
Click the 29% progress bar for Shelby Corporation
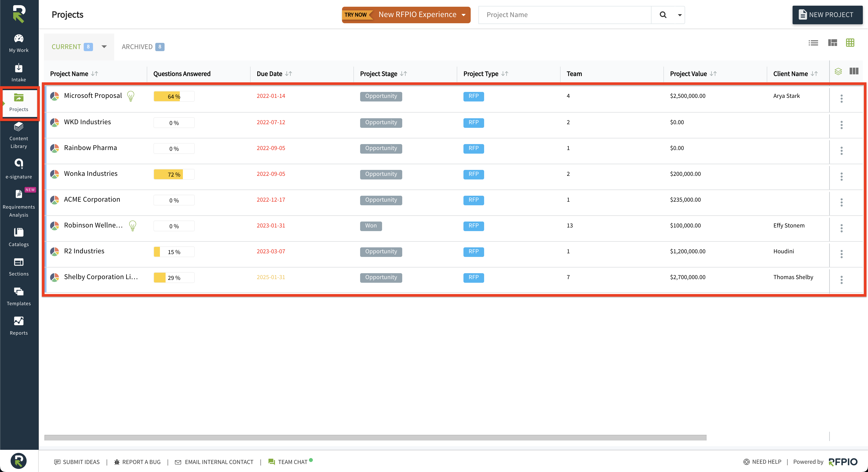coord(174,278)
